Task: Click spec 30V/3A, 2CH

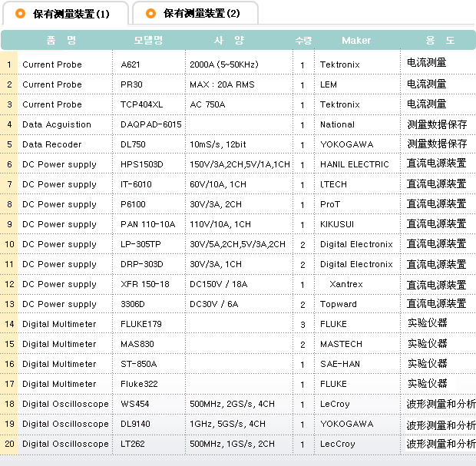Action: (216, 204)
